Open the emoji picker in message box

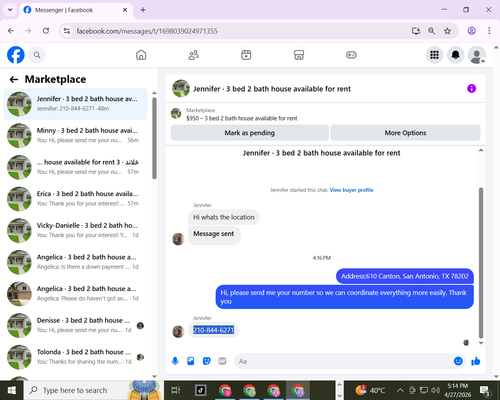(x=458, y=361)
